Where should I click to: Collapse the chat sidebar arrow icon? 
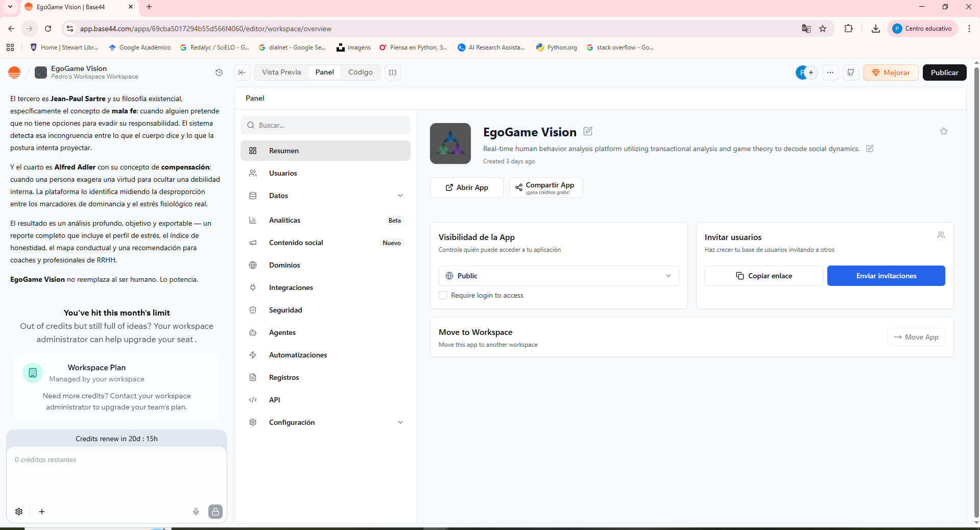[x=242, y=73]
